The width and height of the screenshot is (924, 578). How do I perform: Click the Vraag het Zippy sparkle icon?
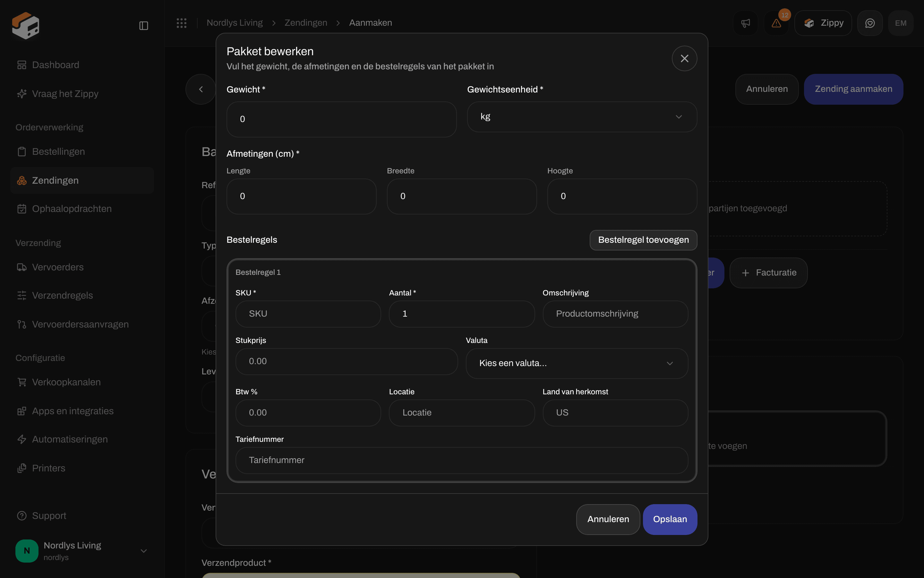[22, 94]
